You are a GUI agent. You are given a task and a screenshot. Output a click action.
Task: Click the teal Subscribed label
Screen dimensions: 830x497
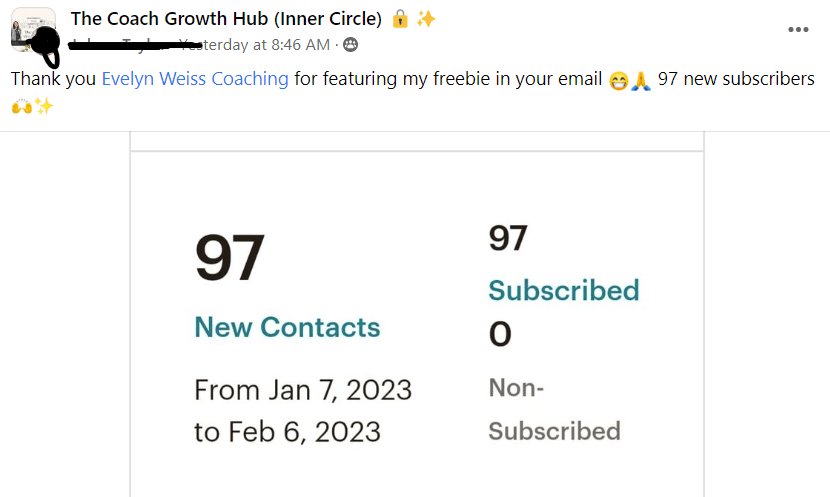pyautogui.click(x=563, y=290)
